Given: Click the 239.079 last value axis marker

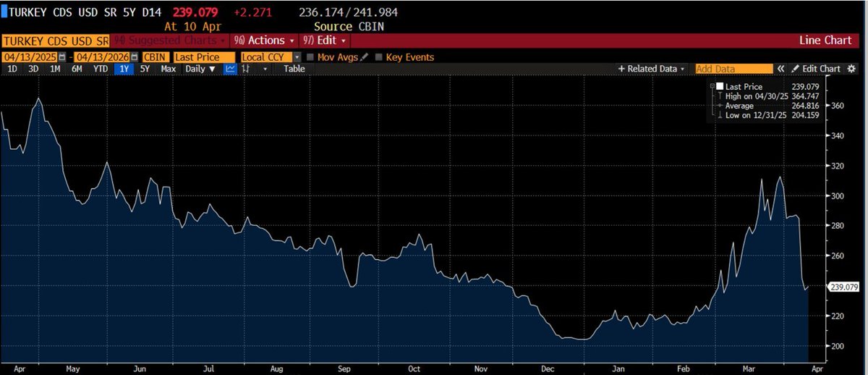Looking at the screenshot, I should click(843, 287).
